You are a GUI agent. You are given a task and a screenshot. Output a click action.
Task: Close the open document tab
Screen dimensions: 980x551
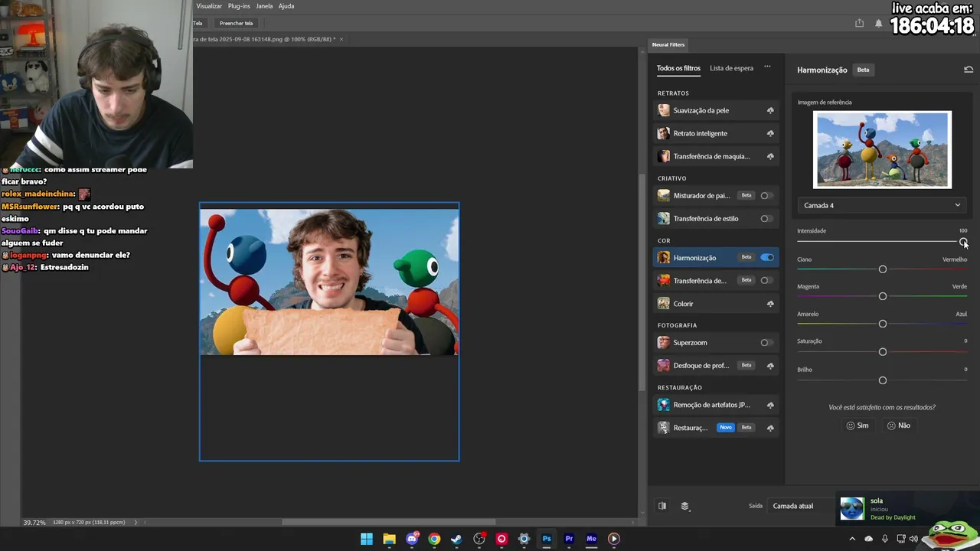pyautogui.click(x=341, y=39)
